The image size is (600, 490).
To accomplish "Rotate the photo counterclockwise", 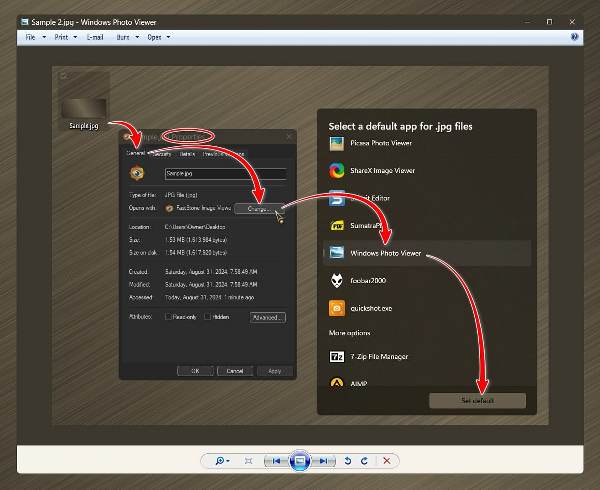I will point(347,461).
